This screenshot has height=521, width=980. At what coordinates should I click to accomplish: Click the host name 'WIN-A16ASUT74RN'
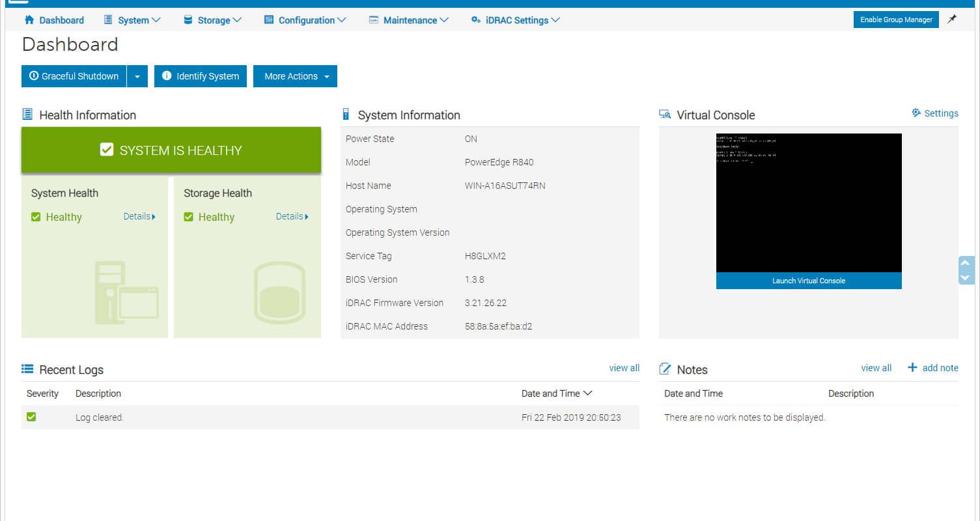[505, 186]
